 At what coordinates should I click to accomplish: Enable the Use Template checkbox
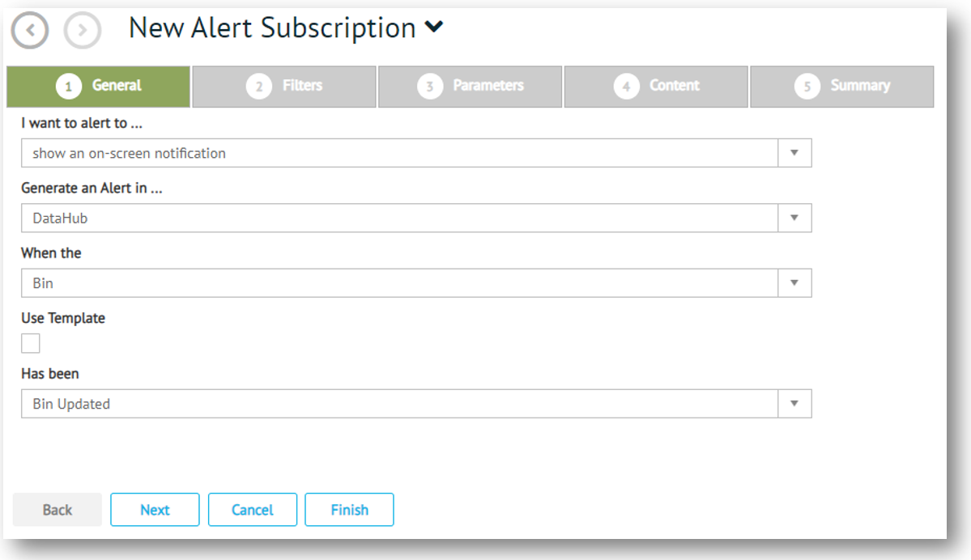(x=31, y=344)
